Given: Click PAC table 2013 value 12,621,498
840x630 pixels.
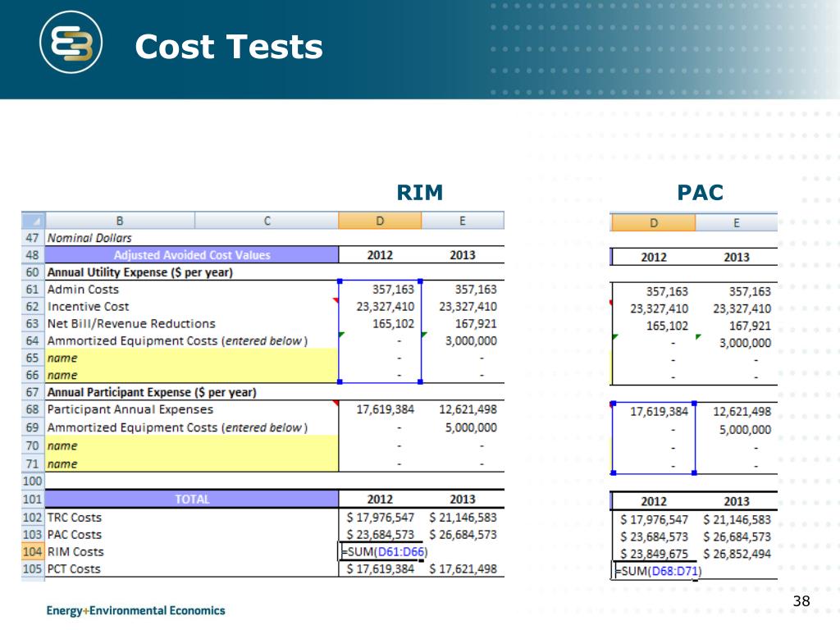Looking at the screenshot, I should pos(742,412).
